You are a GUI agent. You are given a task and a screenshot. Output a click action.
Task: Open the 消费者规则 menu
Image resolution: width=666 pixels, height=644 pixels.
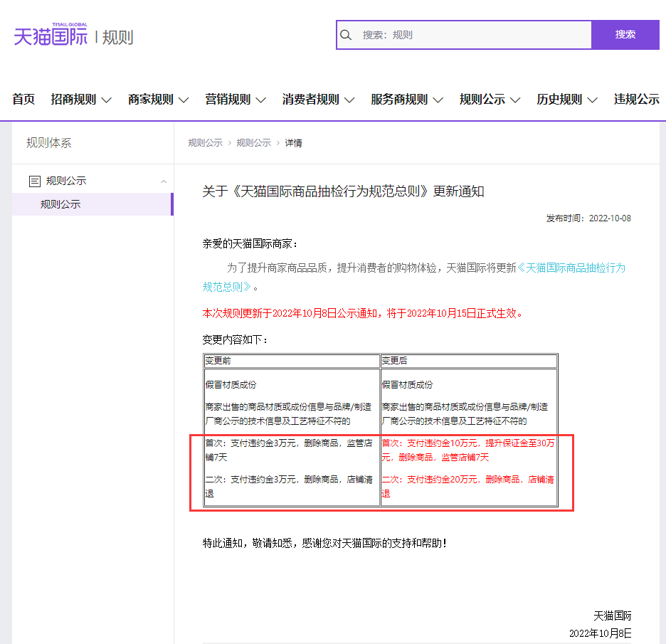[x=319, y=100]
